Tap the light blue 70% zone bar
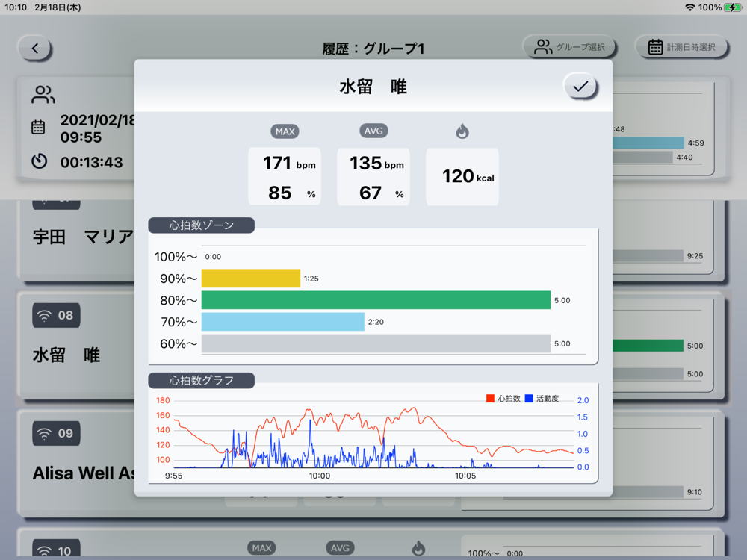Viewport: 747px width, 560px height. pyautogui.click(x=282, y=322)
